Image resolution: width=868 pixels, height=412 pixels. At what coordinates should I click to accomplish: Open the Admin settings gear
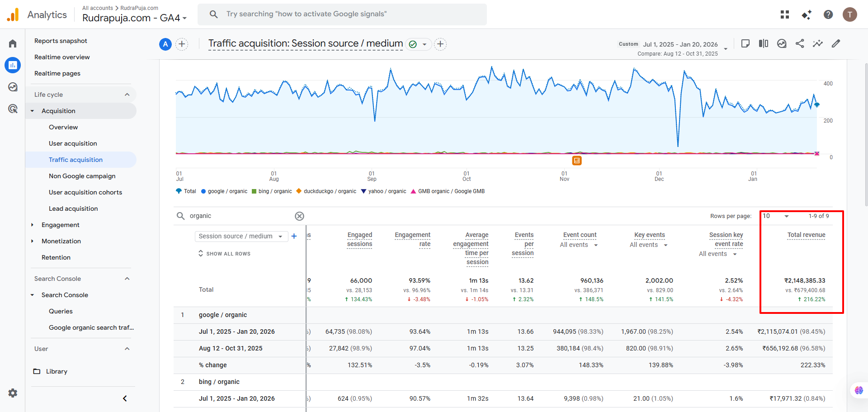tap(13, 393)
